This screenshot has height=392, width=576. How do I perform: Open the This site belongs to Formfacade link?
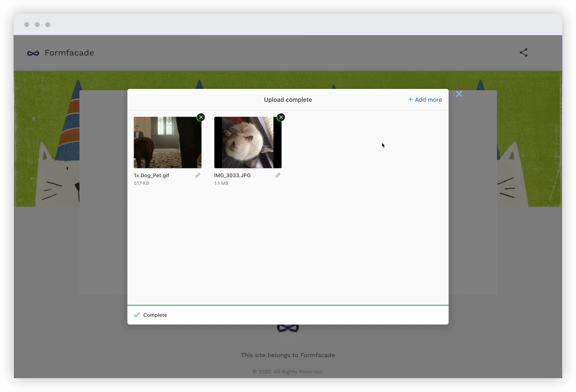click(288, 355)
